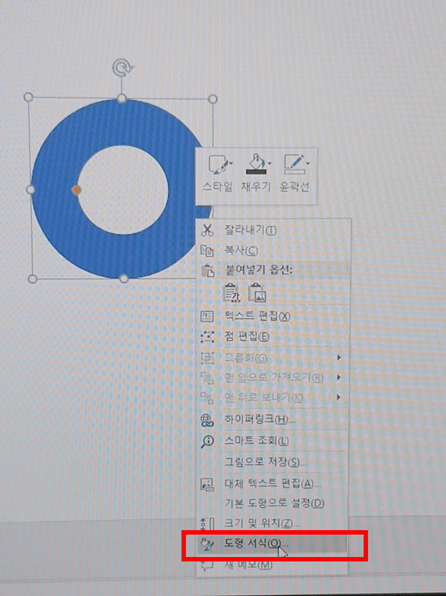Open 도형 서식(O)... format shape entry
This screenshot has height=596, width=446.
pos(272,544)
